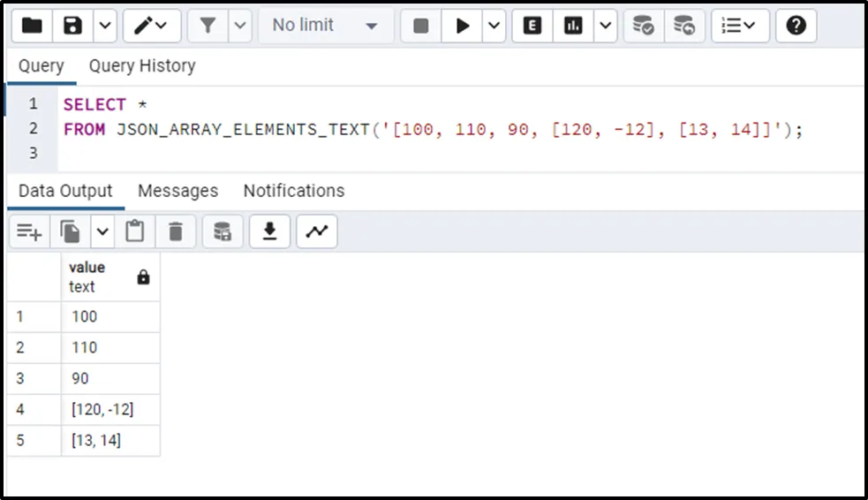Run the query with Execute button

(x=463, y=26)
